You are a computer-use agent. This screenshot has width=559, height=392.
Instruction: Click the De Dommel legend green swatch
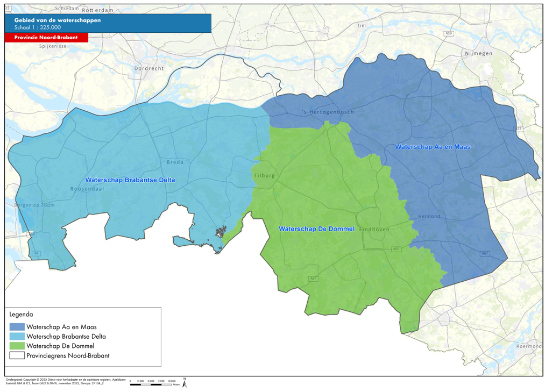pyautogui.click(x=17, y=346)
